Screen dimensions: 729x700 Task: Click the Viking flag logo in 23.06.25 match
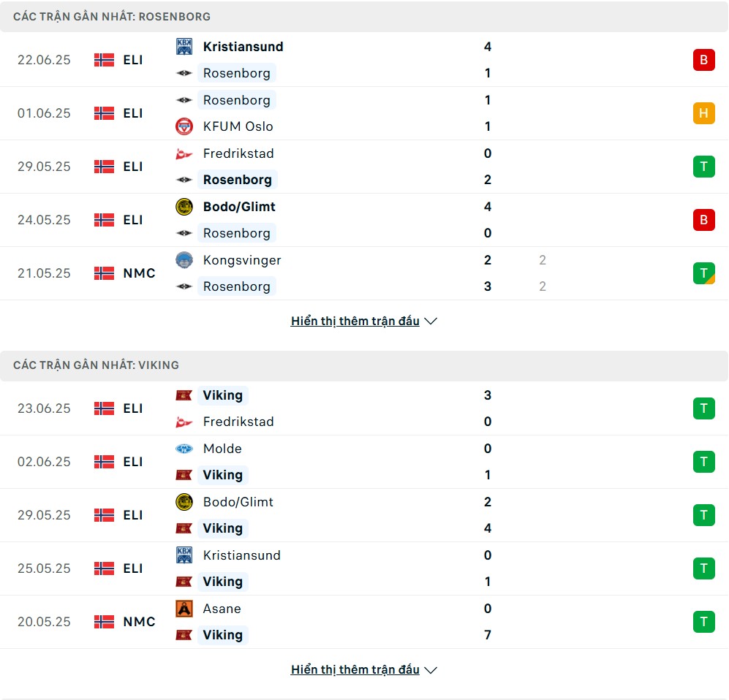point(184,395)
